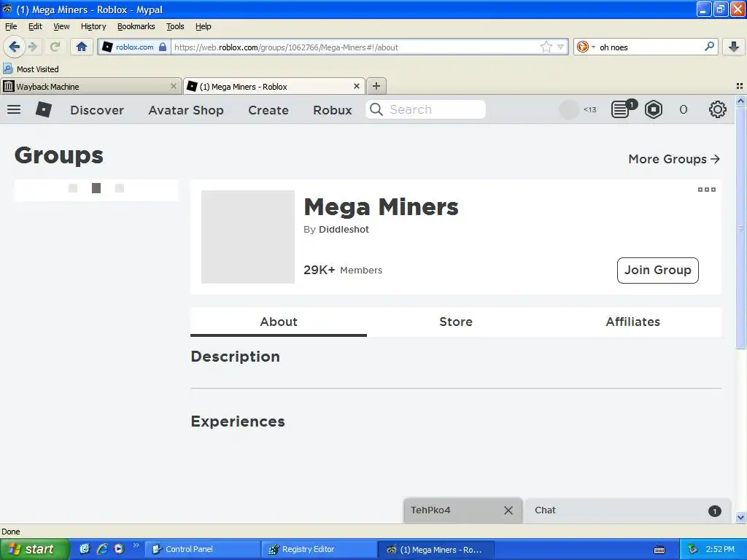Reload the page with the refresh icon
This screenshot has height=560, width=747.
(55, 47)
